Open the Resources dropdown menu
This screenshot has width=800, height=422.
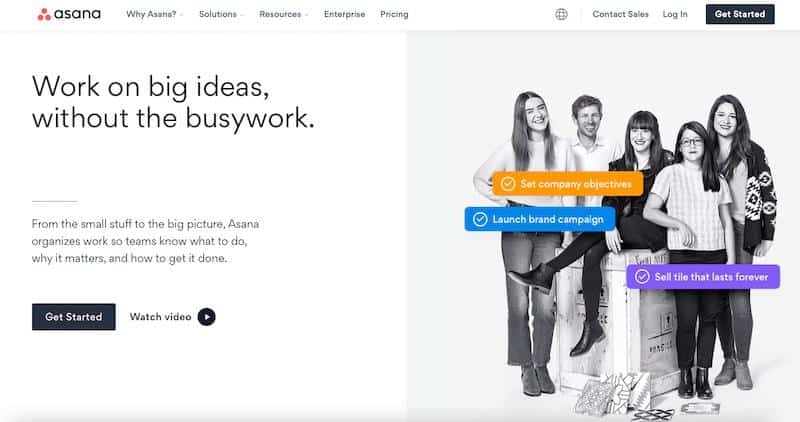pyautogui.click(x=284, y=14)
